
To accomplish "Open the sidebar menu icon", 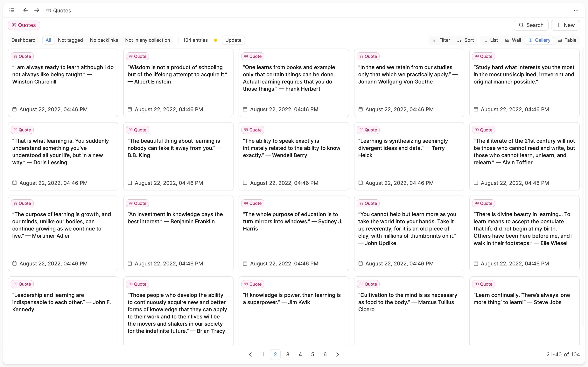I will pyautogui.click(x=12, y=10).
